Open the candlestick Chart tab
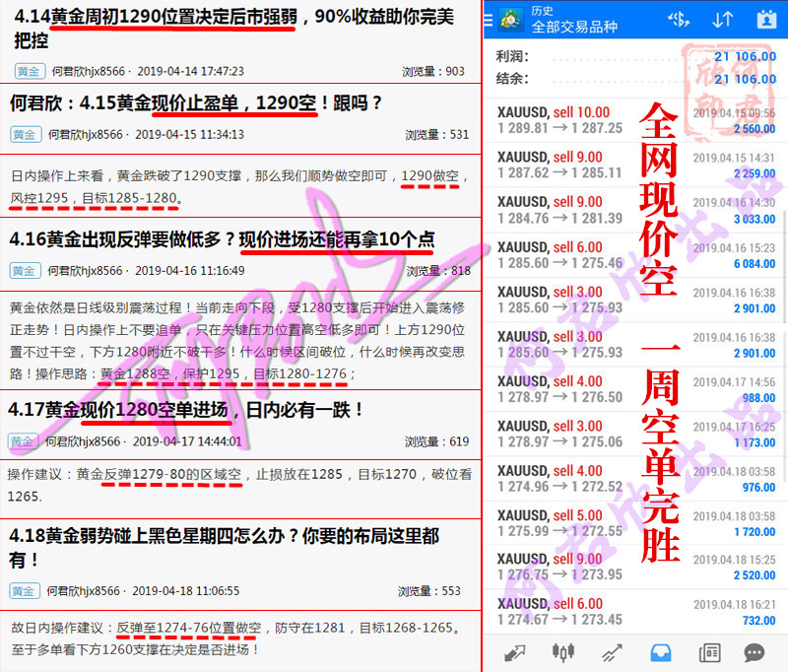788x672 pixels. pyautogui.click(x=563, y=651)
